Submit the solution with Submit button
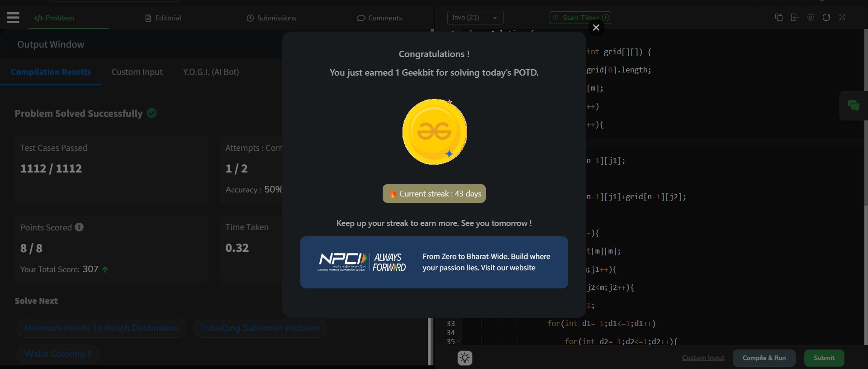The width and height of the screenshot is (868, 369). pos(824,358)
